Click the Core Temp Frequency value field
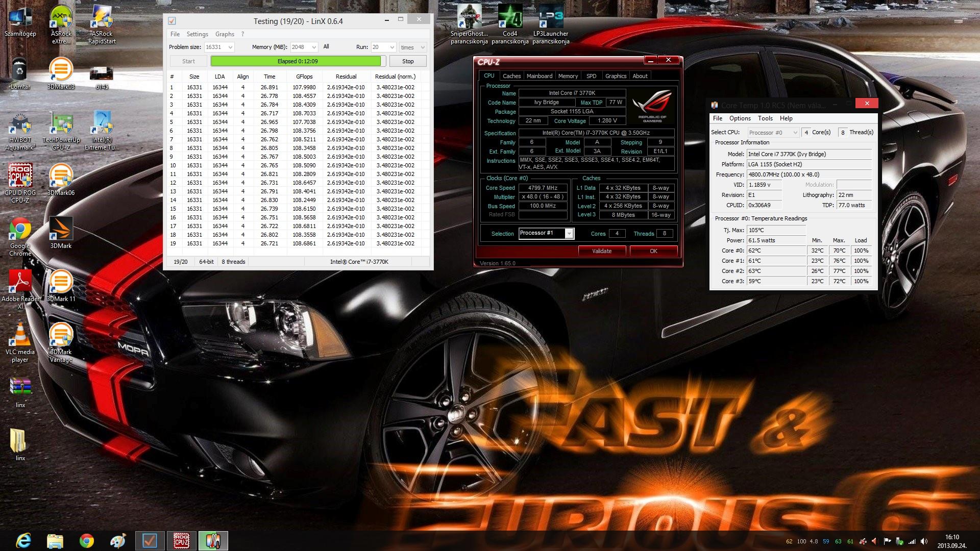 pyautogui.click(x=809, y=174)
